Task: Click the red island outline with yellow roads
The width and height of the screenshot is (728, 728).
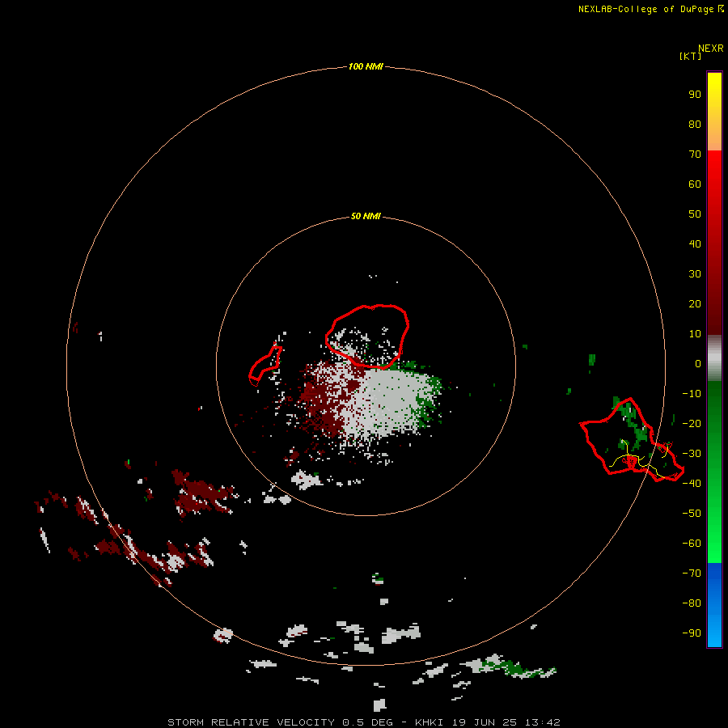Action: [632, 440]
